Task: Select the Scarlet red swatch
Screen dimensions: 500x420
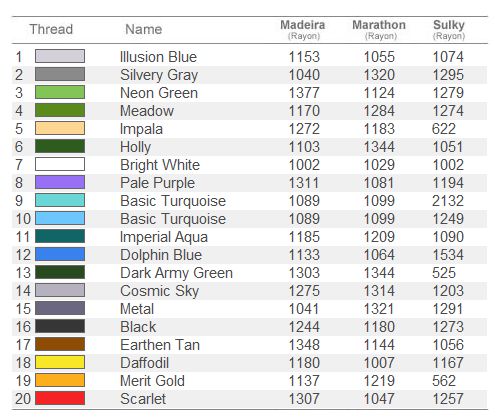Action: [x=60, y=398]
